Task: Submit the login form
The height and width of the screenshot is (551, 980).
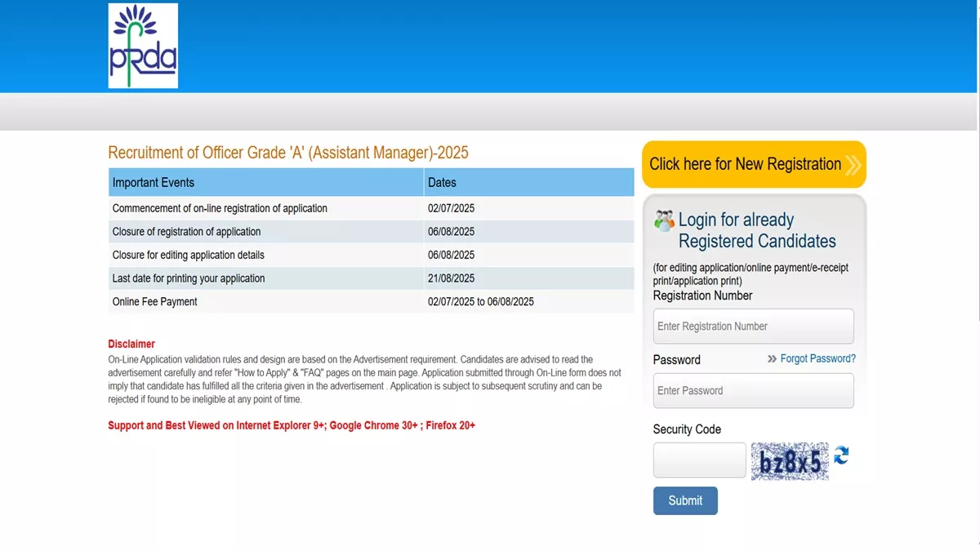Action: coord(685,500)
